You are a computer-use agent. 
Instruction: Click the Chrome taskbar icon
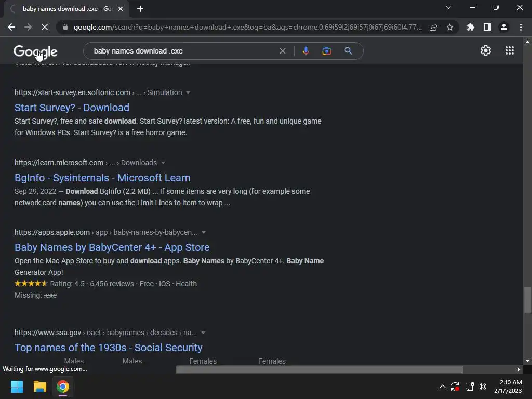[63, 387]
